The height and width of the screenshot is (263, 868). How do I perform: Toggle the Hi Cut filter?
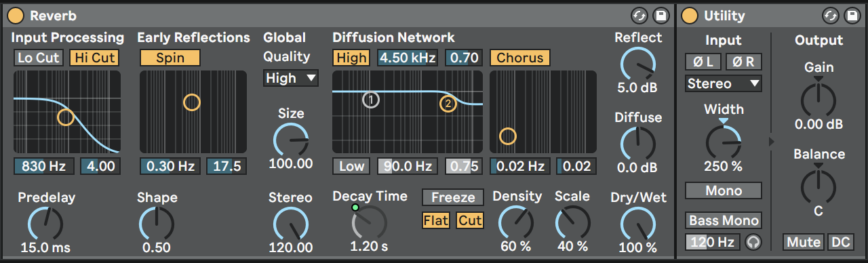coord(95,58)
